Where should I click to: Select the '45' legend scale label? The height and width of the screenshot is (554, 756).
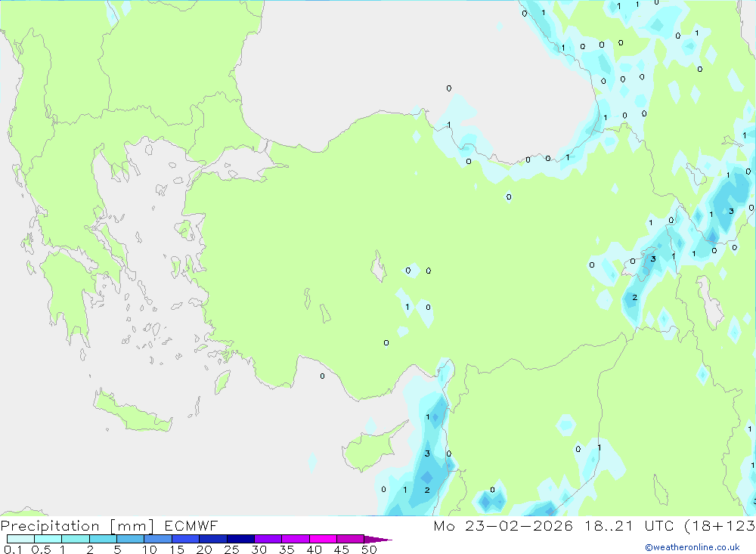(x=342, y=549)
